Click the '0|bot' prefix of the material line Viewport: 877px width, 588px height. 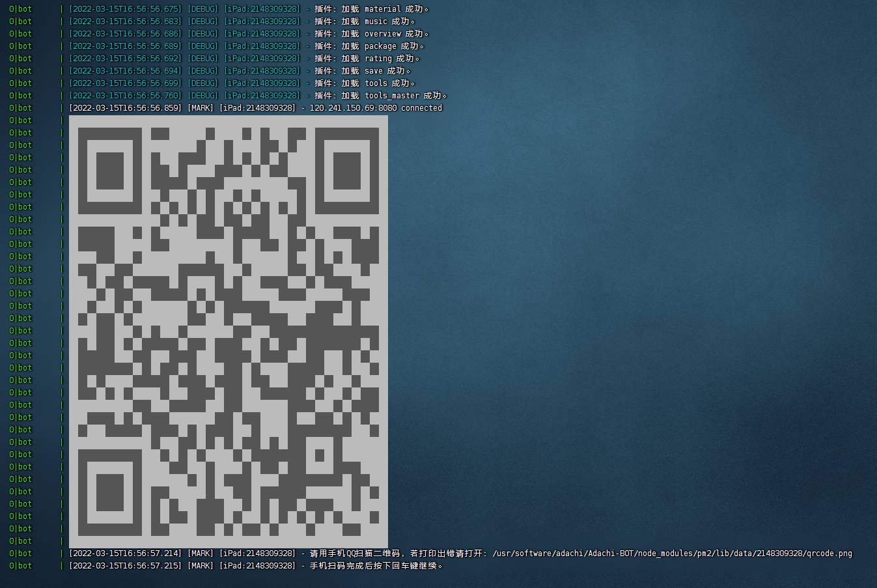tap(20, 9)
